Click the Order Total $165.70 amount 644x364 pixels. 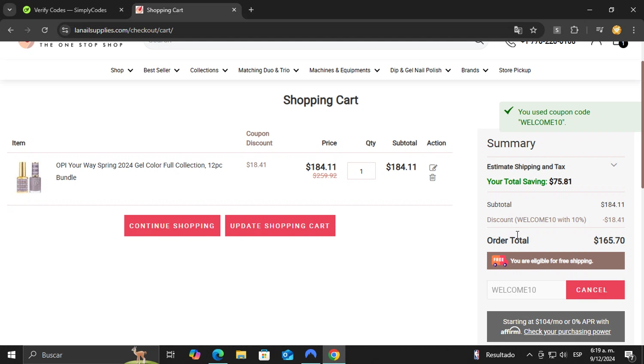(609, 241)
